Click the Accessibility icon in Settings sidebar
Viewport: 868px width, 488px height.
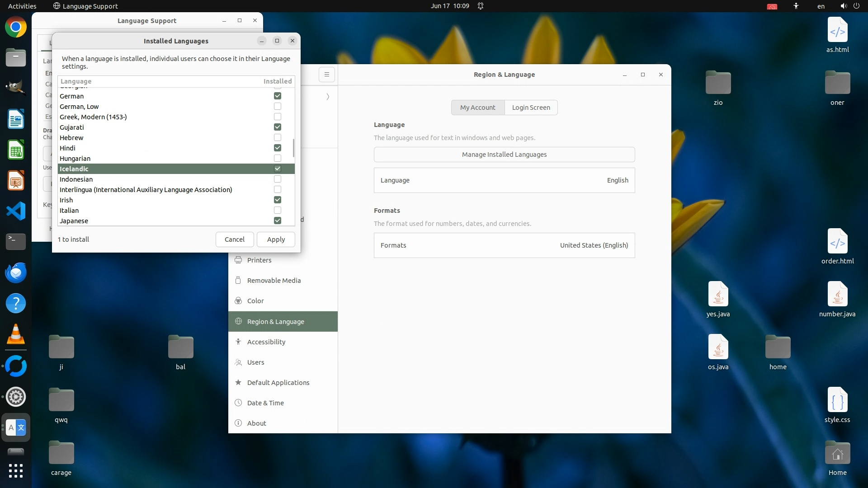tap(238, 342)
